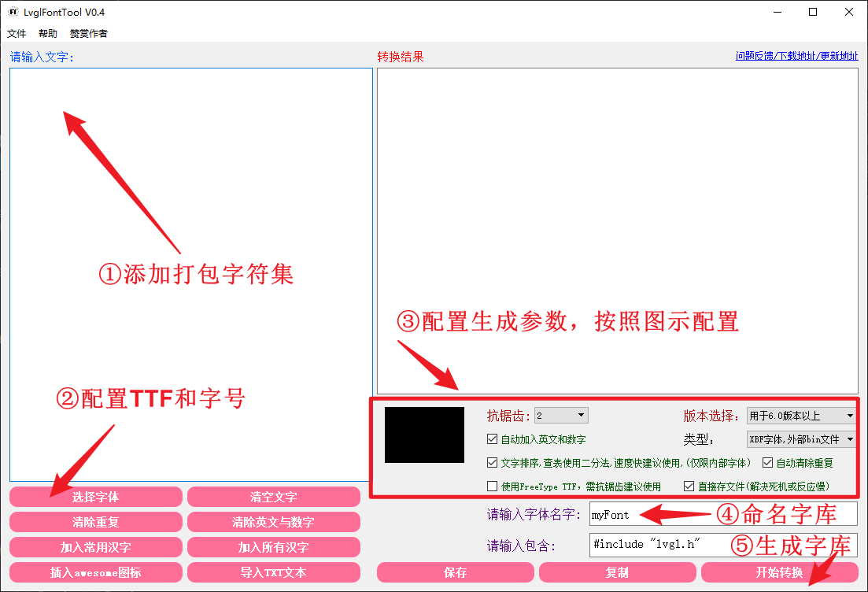Click 加入常用汉字 button

(x=96, y=547)
